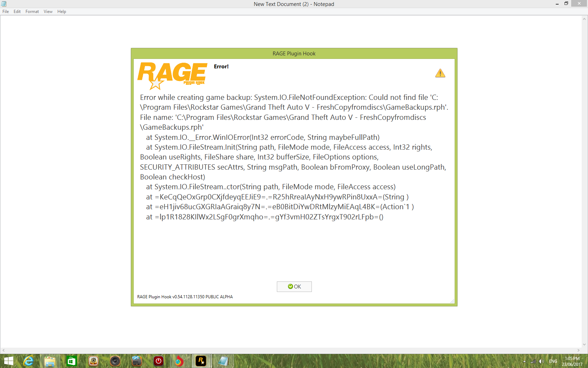
Task: Click the Notepad horizontal scrollbar left arrow
Action: point(3,350)
